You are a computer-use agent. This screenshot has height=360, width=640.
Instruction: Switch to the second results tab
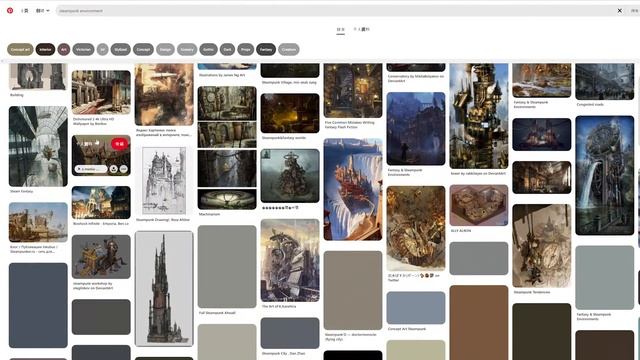click(x=362, y=29)
